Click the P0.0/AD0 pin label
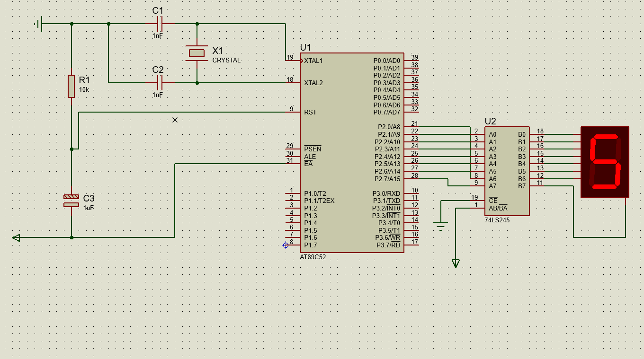The width and height of the screenshot is (644, 359). (x=387, y=61)
